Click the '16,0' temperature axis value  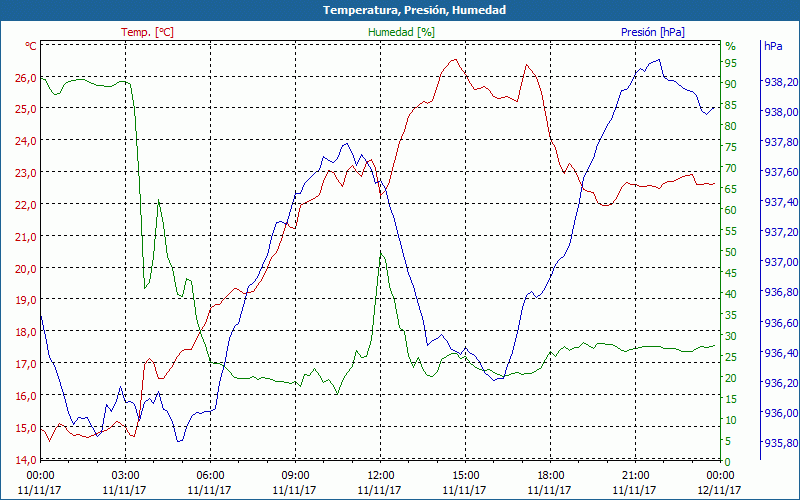coord(27,396)
